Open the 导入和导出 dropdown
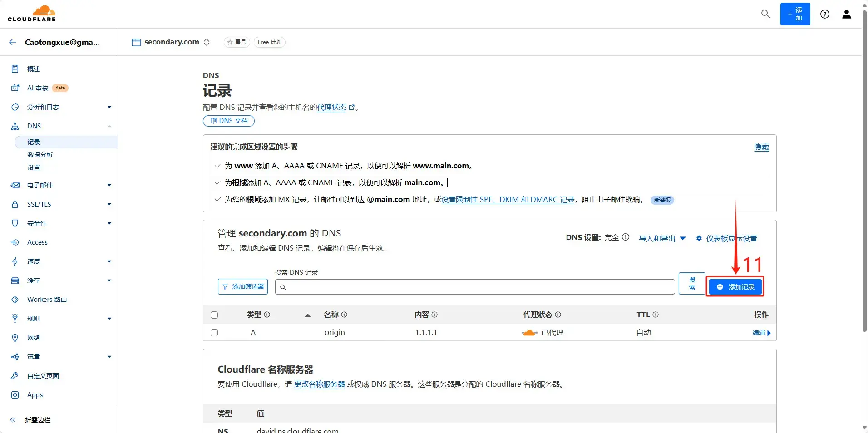The height and width of the screenshot is (433, 868). (662, 238)
